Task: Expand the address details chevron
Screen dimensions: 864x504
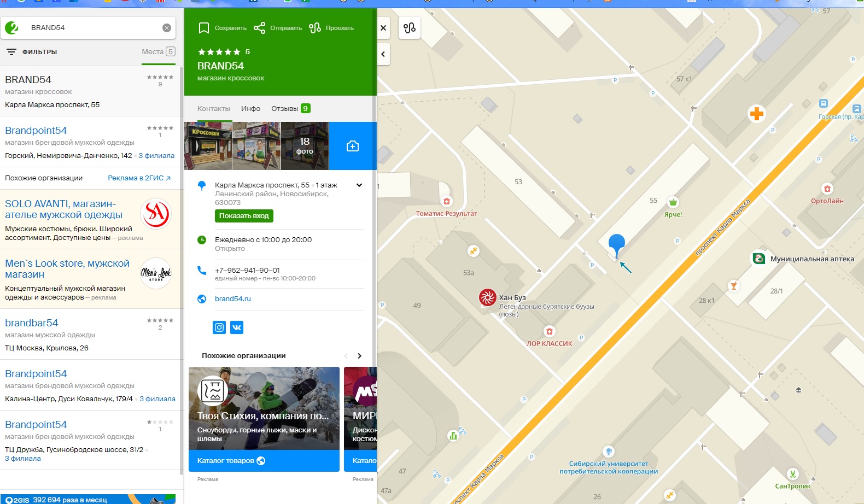Action: pos(359,185)
